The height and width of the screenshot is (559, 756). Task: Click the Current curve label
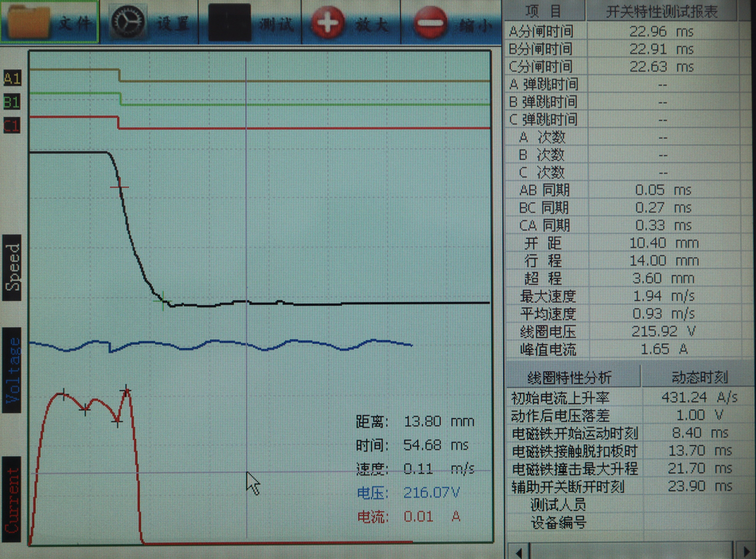pos(12,499)
